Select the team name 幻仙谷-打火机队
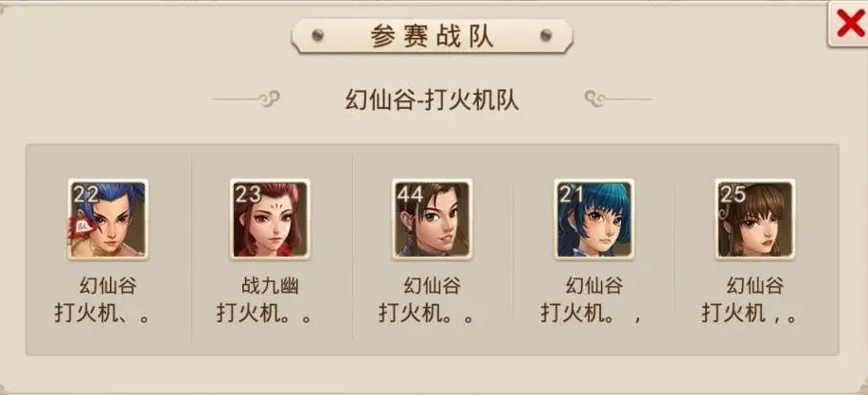Viewport: 868px width, 395px height. 432,100
